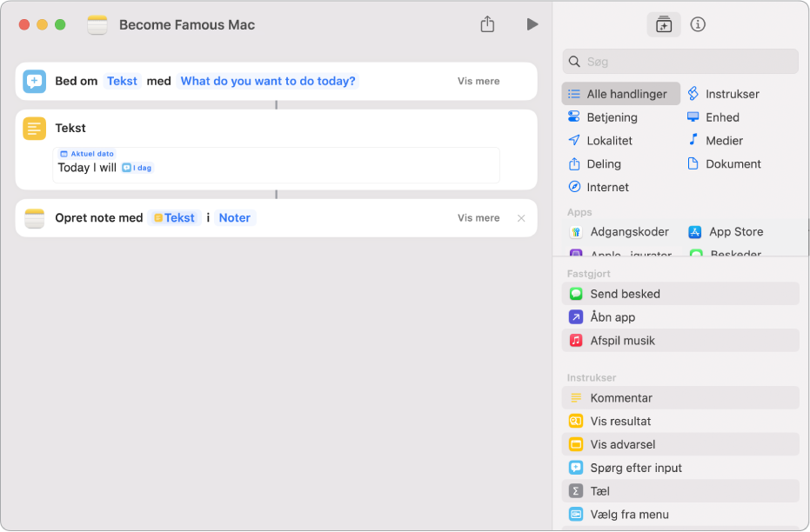Click the Notes shortcut icon beside the title
Viewport: 810px width, 532px height.
[x=97, y=24]
